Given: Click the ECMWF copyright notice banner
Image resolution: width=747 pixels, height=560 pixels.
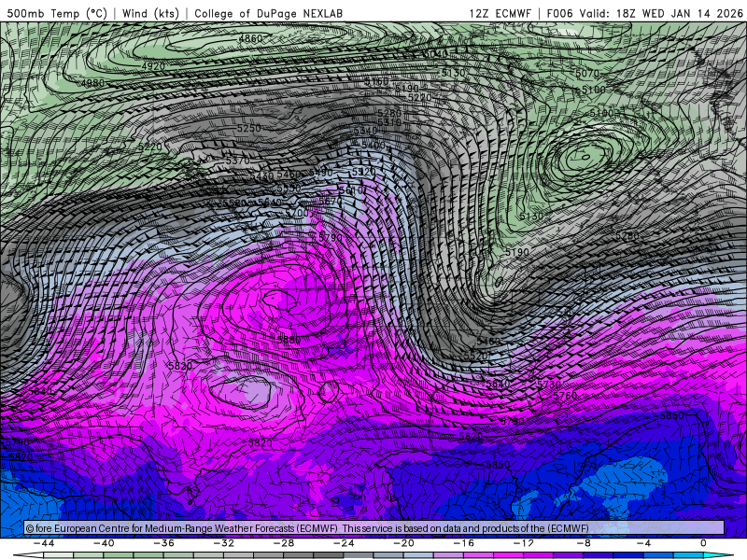Looking at the screenshot, I should [374, 528].
